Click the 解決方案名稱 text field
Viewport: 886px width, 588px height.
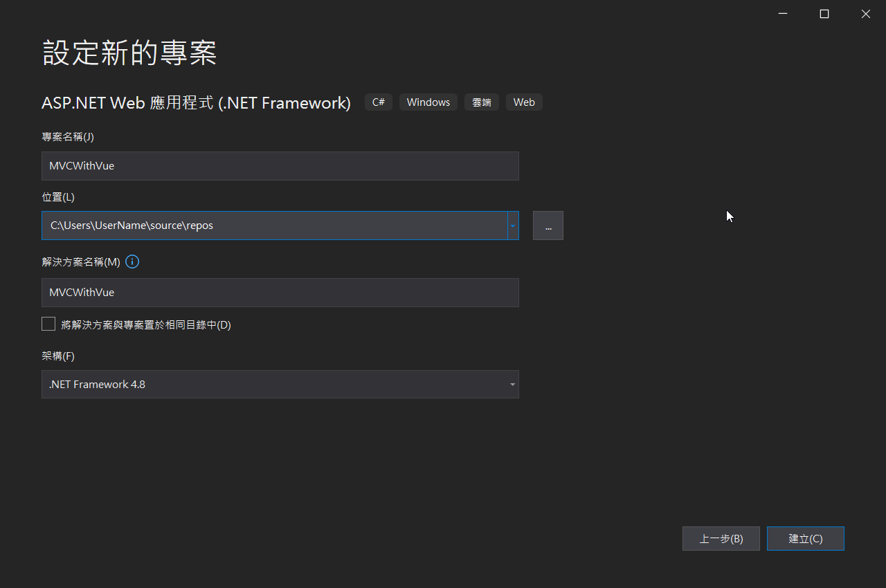pos(280,293)
